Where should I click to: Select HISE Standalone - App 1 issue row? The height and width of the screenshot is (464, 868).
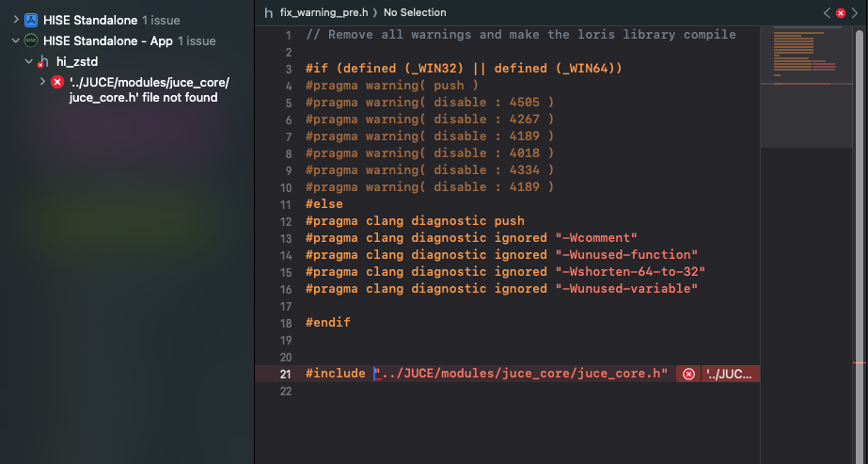(x=130, y=40)
